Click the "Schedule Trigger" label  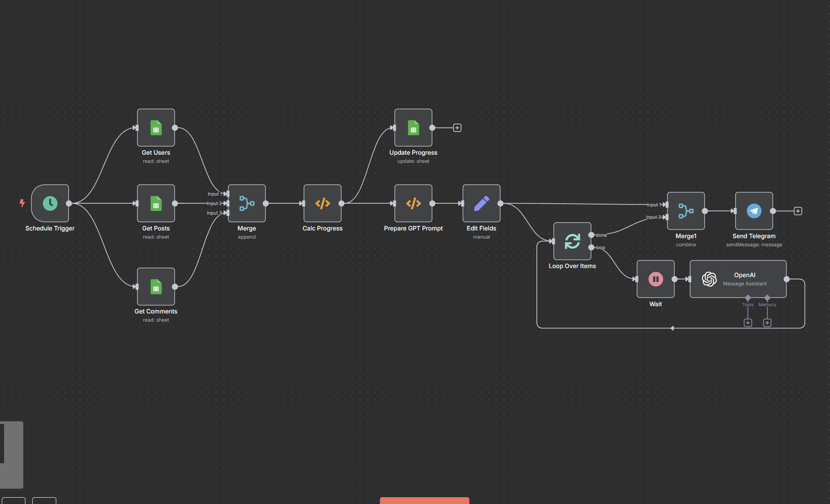coord(50,229)
